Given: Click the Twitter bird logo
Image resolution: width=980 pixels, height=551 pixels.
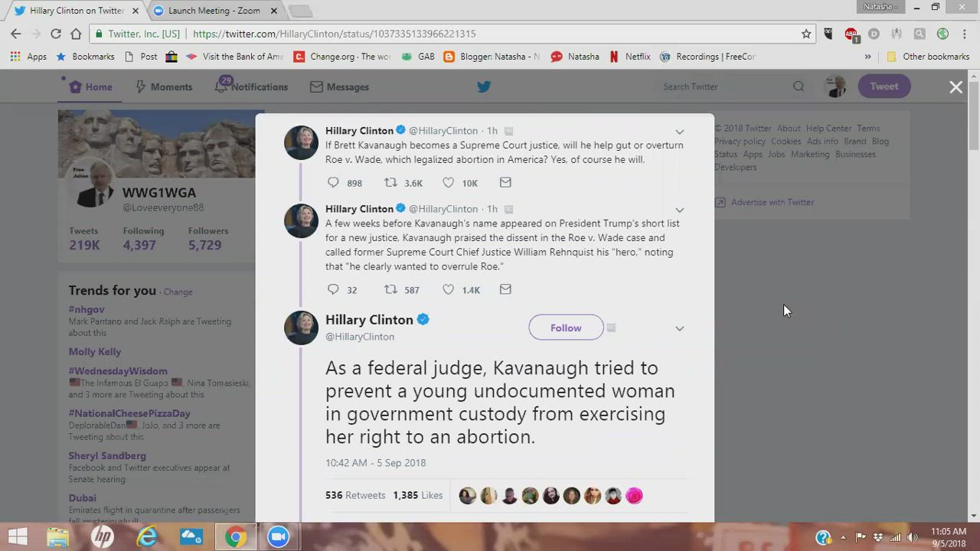Looking at the screenshot, I should click(x=484, y=86).
